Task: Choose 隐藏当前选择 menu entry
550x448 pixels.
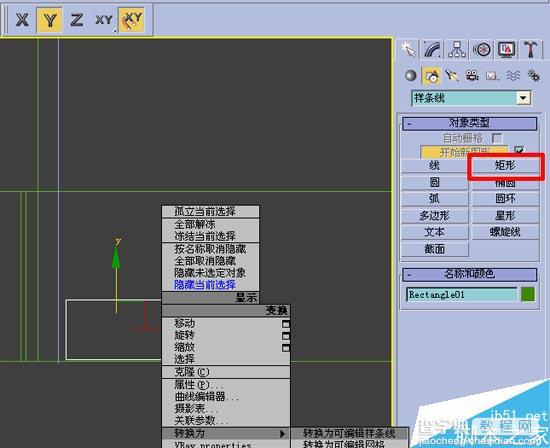Action: coord(210,285)
